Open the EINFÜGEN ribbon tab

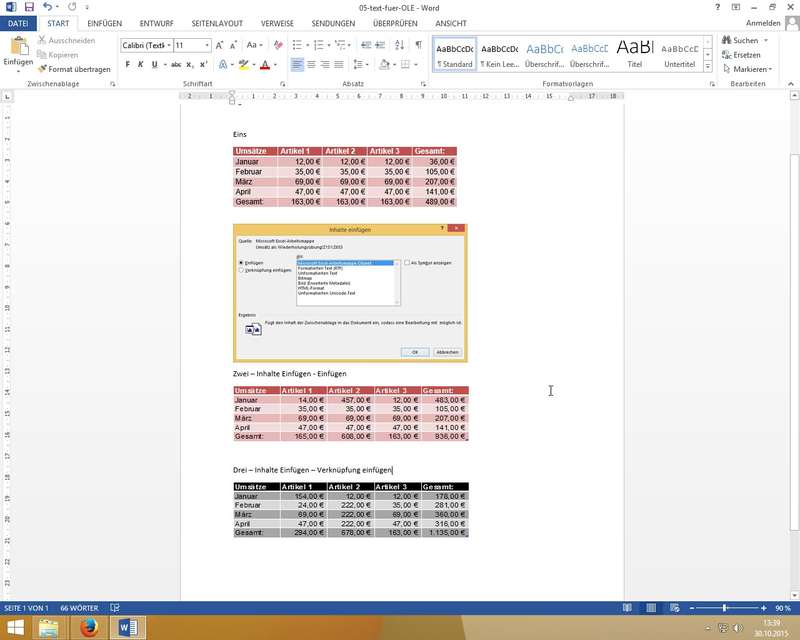pos(105,23)
